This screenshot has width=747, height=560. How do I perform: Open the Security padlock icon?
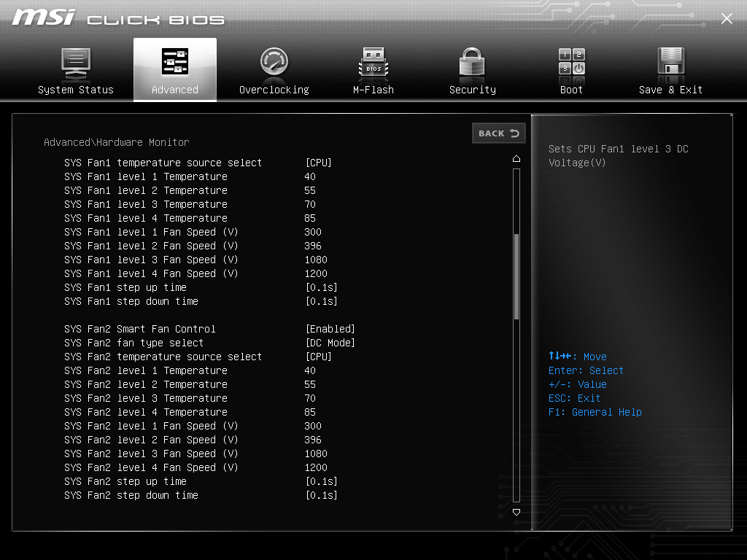pyautogui.click(x=472, y=61)
